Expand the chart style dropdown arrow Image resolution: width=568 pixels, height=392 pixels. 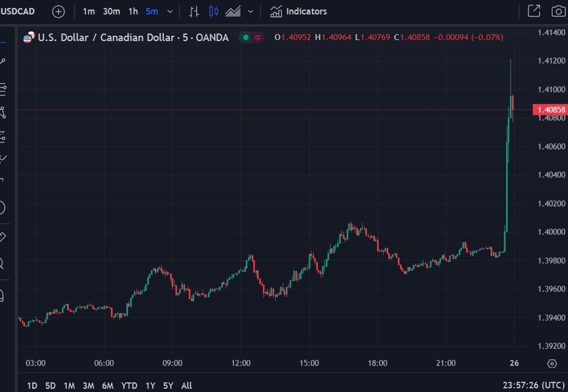251,11
